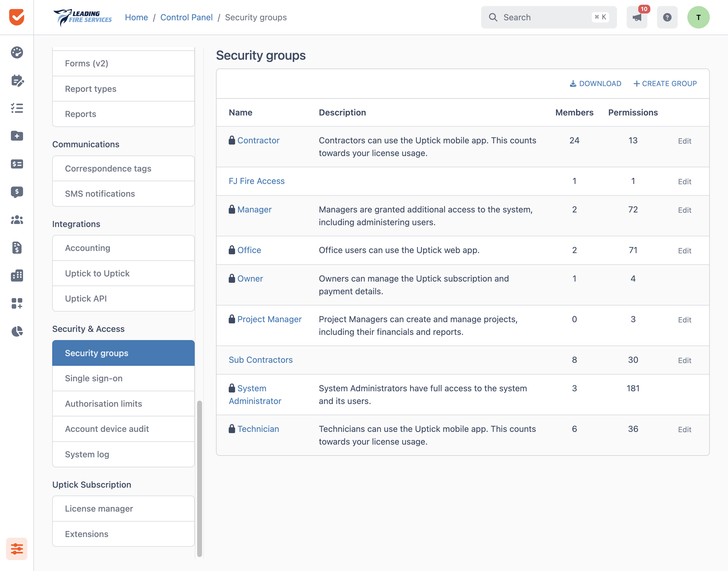Screen dimensions: 728x571
Task: Click the Leading Fire Services logo
Action: point(82,17)
